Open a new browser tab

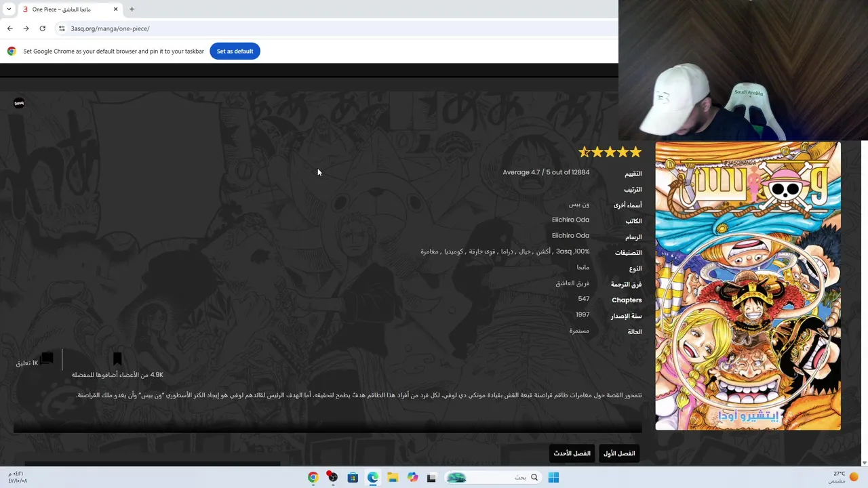(x=132, y=9)
